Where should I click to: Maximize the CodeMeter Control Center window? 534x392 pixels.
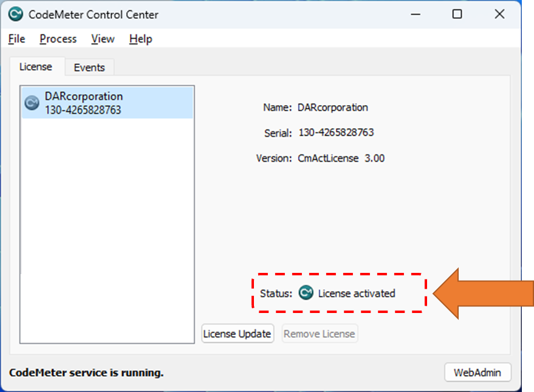point(457,15)
